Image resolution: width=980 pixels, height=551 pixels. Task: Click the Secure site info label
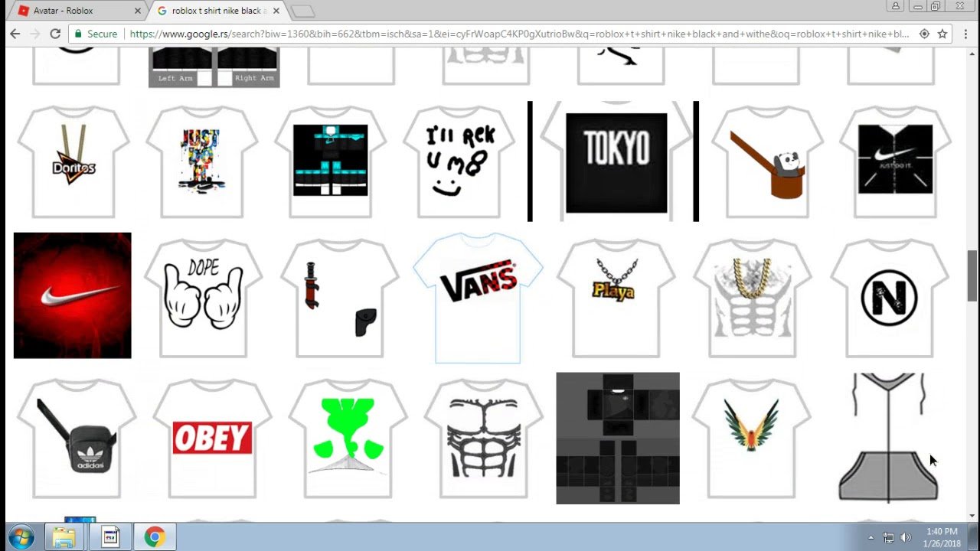tap(95, 34)
